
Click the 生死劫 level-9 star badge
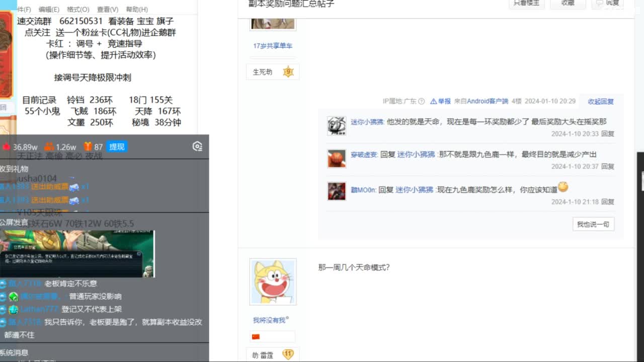(x=288, y=71)
